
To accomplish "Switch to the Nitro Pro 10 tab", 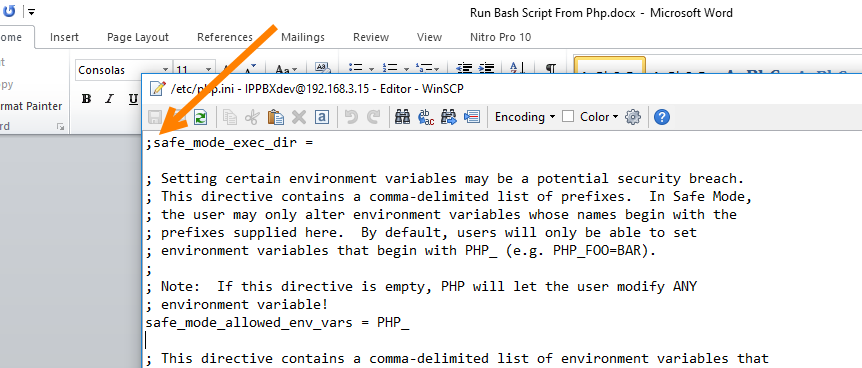I will click(500, 37).
